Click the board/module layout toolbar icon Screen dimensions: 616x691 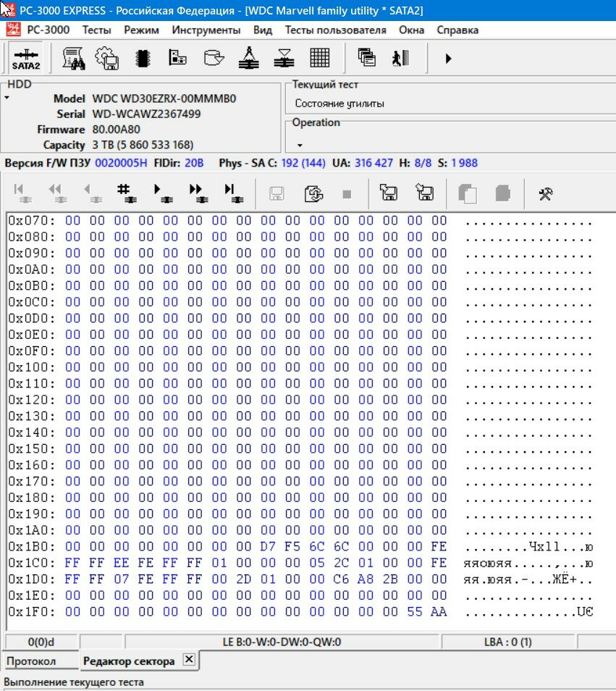[177, 57]
